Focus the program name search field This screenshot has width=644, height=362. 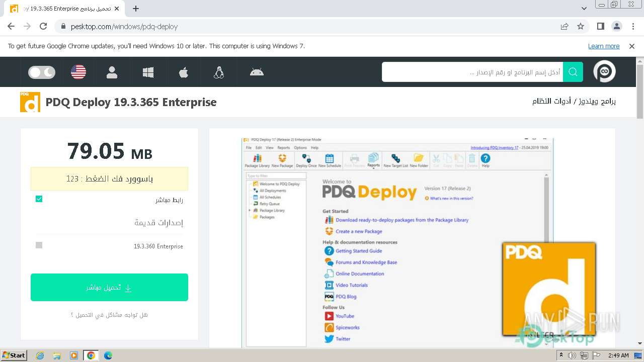pyautogui.click(x=472, y=72)
